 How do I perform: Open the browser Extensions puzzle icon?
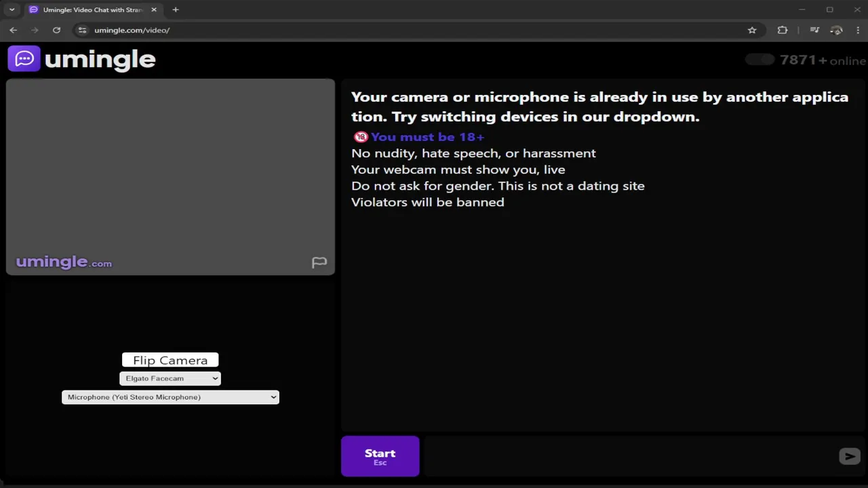[783, 30]
